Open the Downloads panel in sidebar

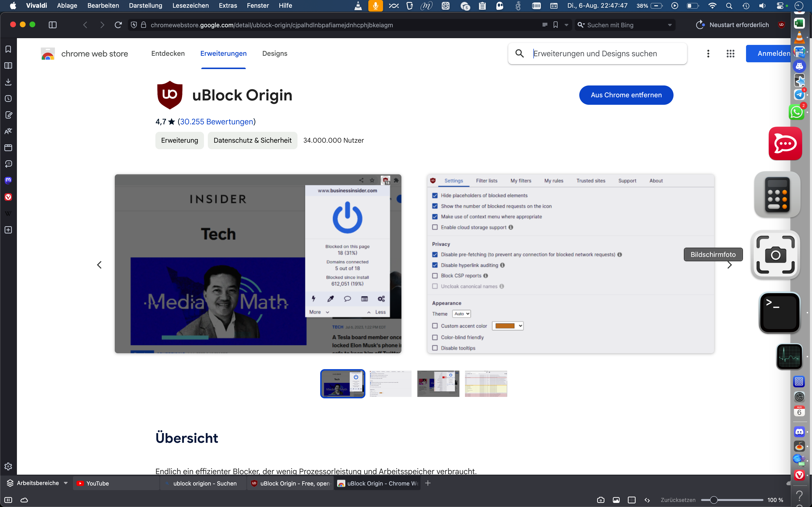click(x=8, y=82)
